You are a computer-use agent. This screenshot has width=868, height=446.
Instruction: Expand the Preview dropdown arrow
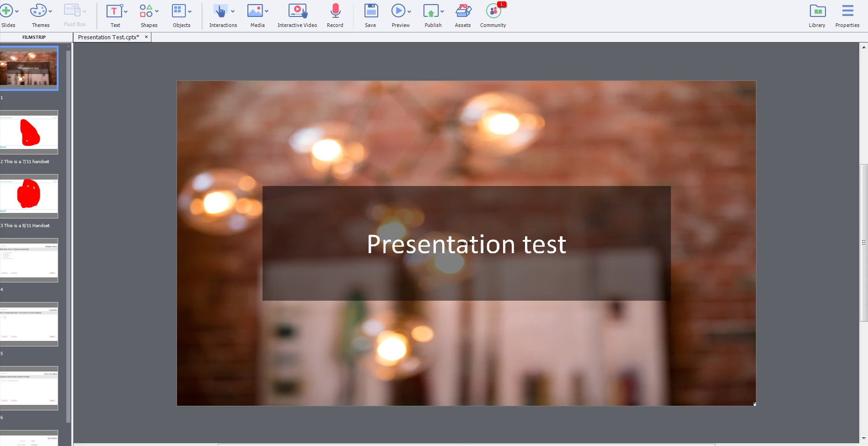(409, 11)
